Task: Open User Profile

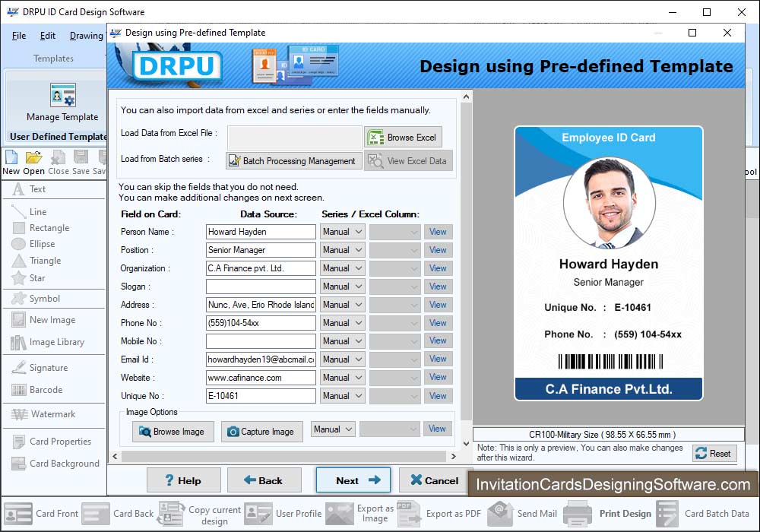Action: tap(283, 514)
